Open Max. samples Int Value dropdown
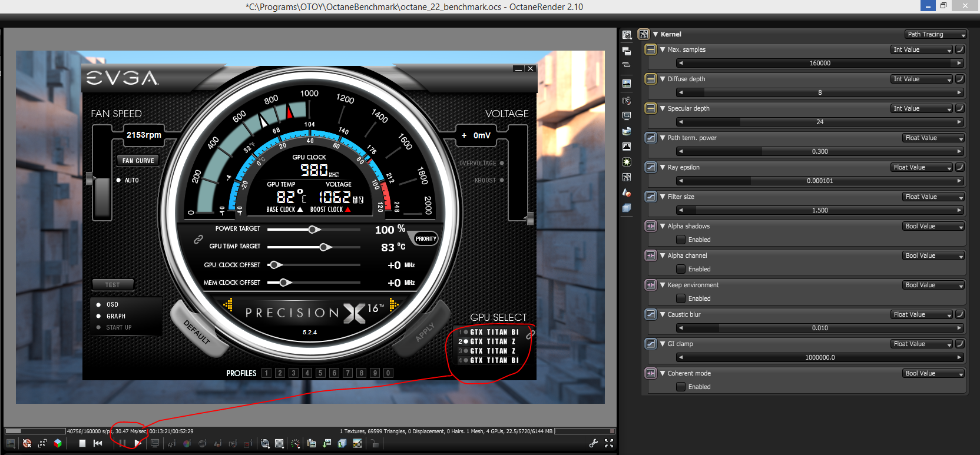 click(x=922, y=49)
